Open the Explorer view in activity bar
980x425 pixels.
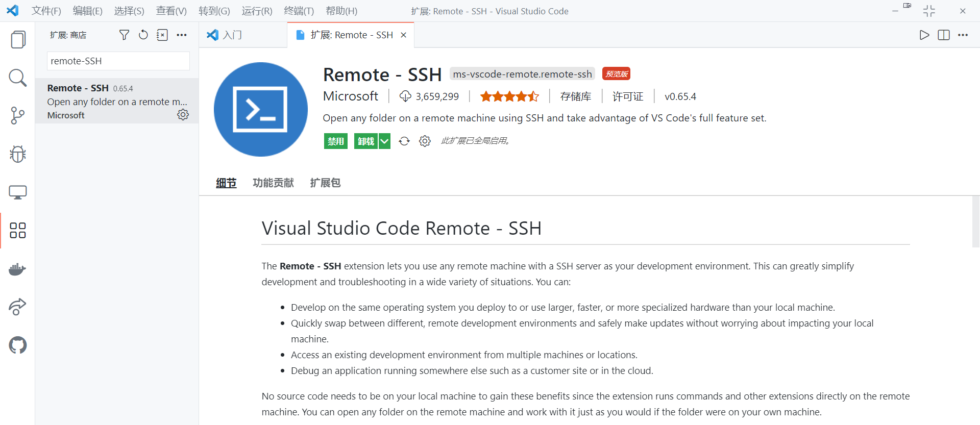[18, 40]
